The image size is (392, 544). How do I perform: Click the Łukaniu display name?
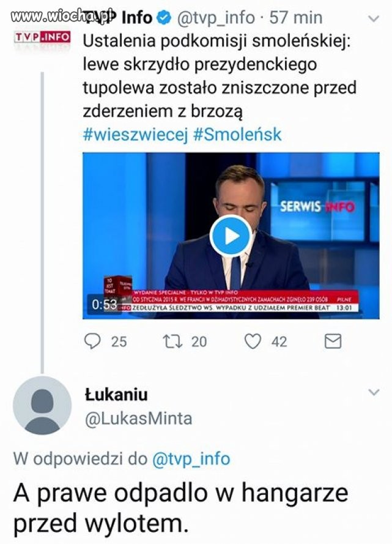pyautogui.click(x=116, y=395)
